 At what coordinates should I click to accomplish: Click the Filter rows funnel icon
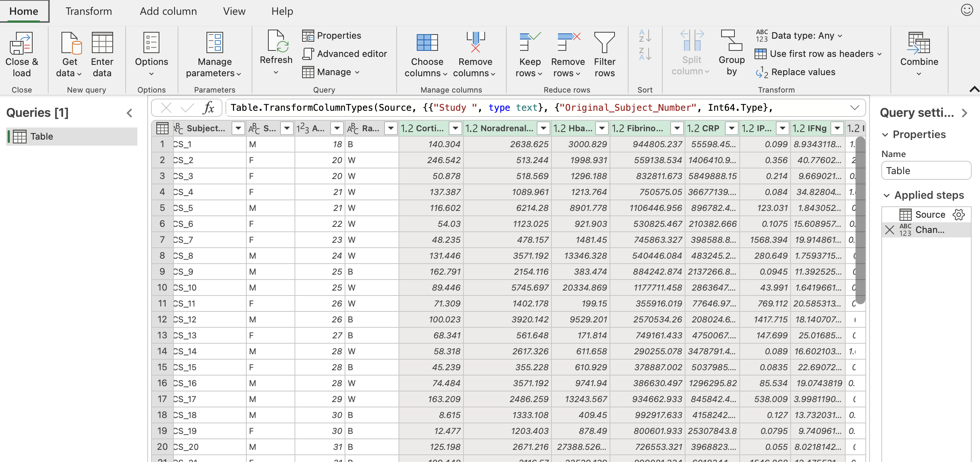[604, 42]
